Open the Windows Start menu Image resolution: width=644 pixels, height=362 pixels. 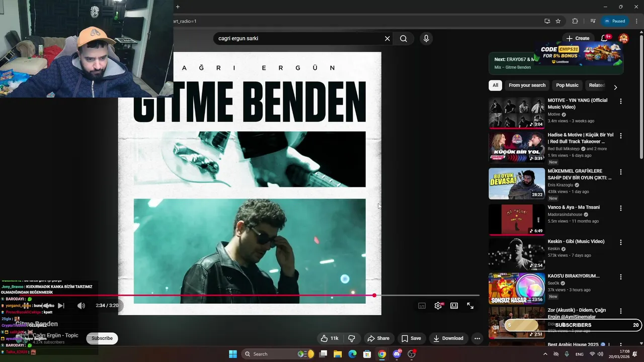[x=233, y=354]
